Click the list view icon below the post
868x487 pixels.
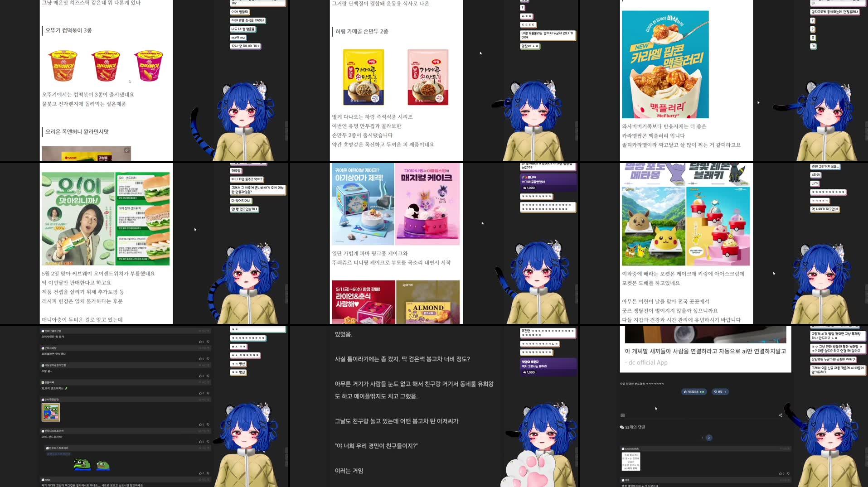click(x=622, y=415)
